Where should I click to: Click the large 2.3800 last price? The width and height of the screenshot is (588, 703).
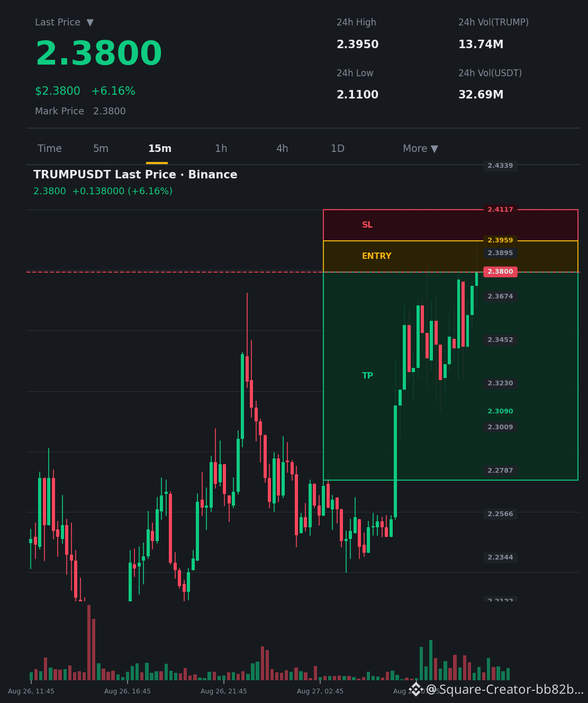pyautogui.click(x=98, y=54)
